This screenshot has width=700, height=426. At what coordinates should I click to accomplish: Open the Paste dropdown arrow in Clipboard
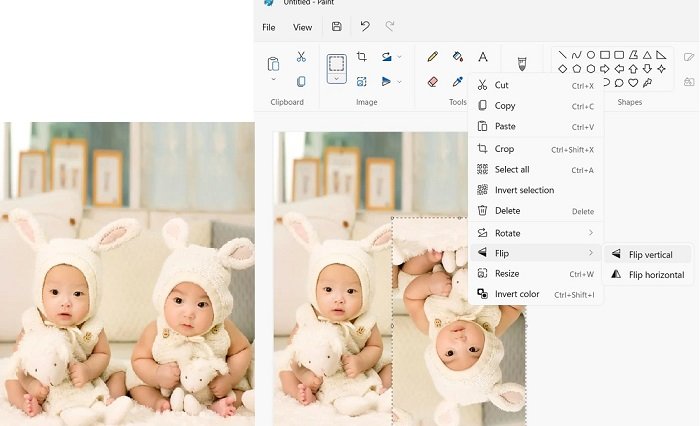273,81
